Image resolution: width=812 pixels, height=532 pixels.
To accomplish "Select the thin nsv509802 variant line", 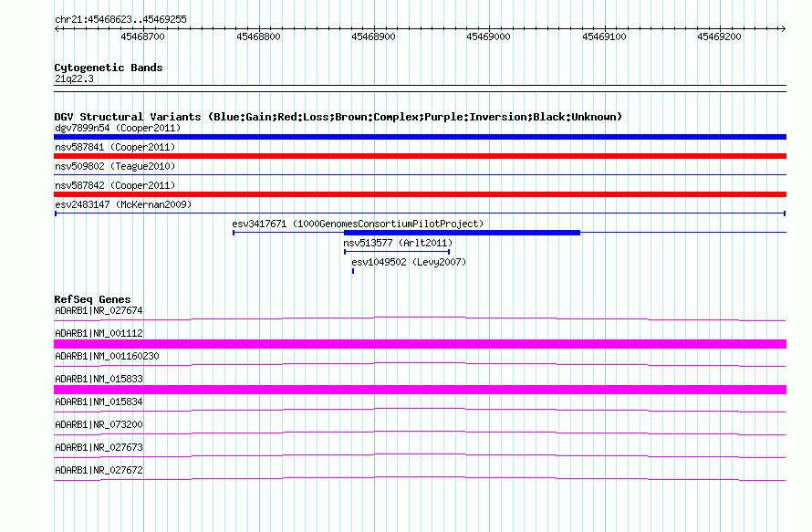I will pos(420,175).
